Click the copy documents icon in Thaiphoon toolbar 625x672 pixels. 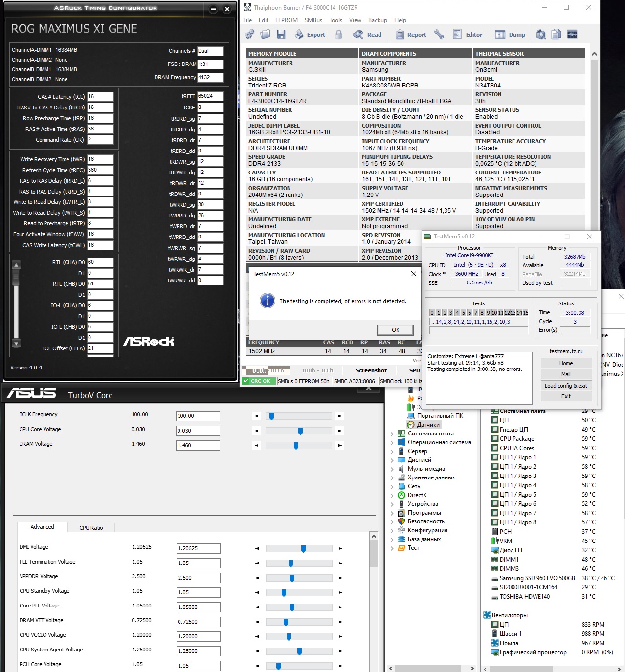557,34
